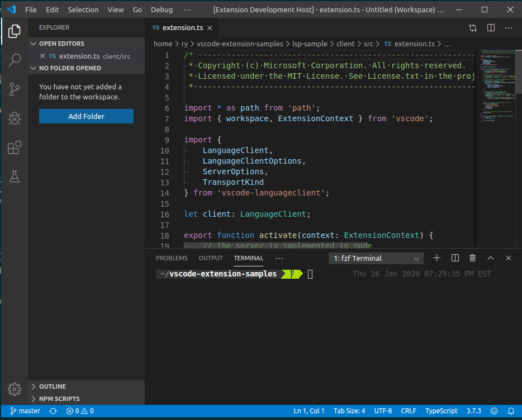Expand the NPM Scripts section
This screenshot has width=522, height=420.
(x=87, y=399)
